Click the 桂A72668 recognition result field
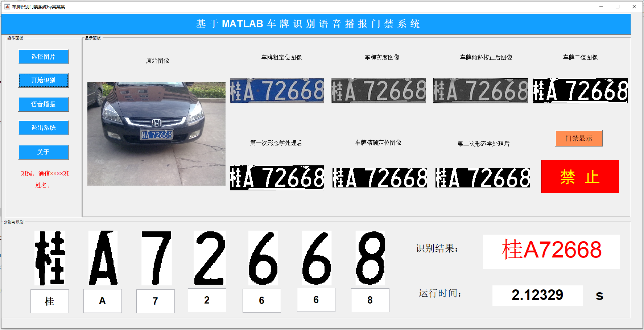644x330 pixels. pyautogui.click(x=552, y=252)
